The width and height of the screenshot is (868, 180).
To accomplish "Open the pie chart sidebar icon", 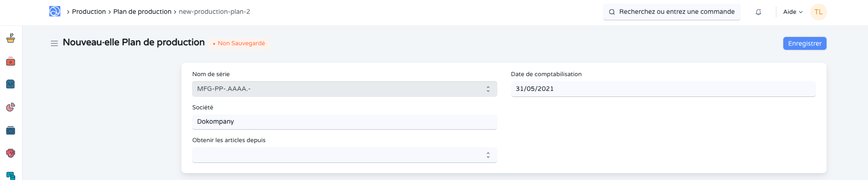I will tap(11, 107).
